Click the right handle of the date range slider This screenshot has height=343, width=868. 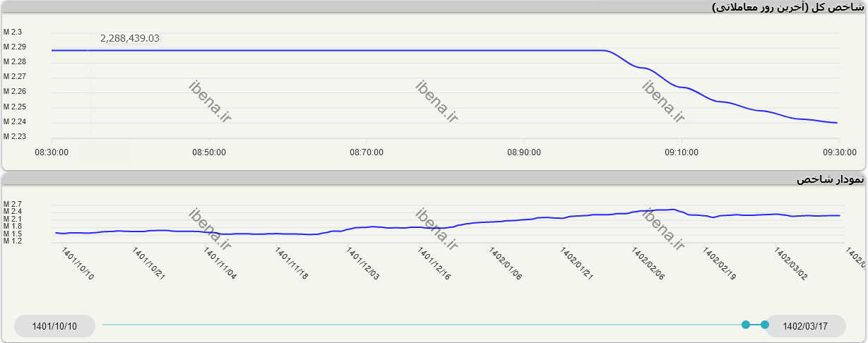[765, 325]
